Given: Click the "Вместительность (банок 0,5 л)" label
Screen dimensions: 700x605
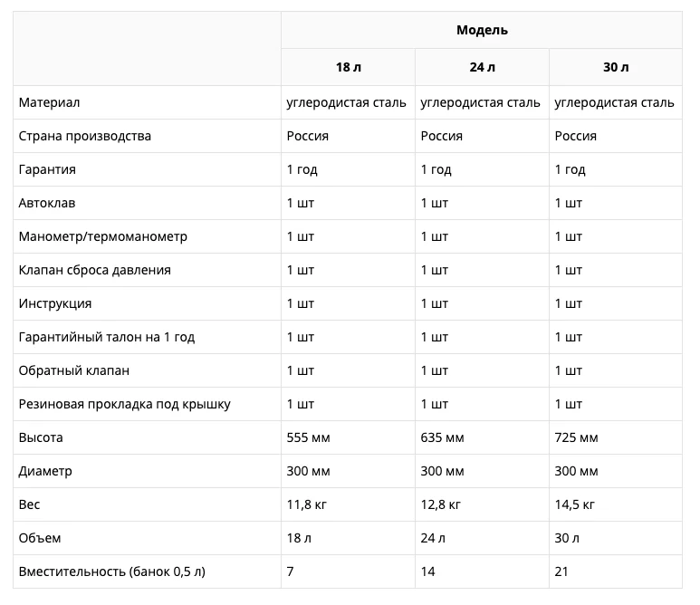Looking at the screenshot, I should click(111, 571).
